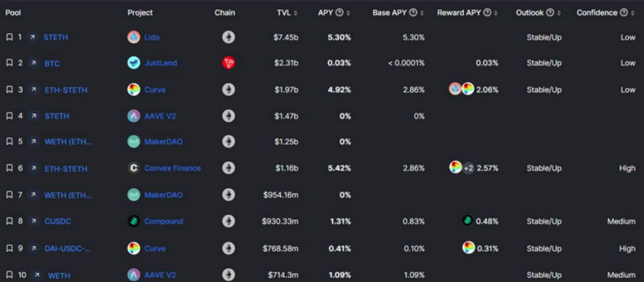
Task: Bookmark the Lido STETH pool
Action: (x=9, y=37)
